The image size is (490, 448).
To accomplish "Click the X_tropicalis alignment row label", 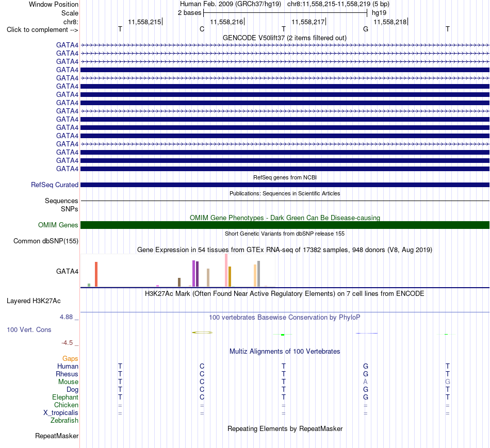I will coord(61,413).
